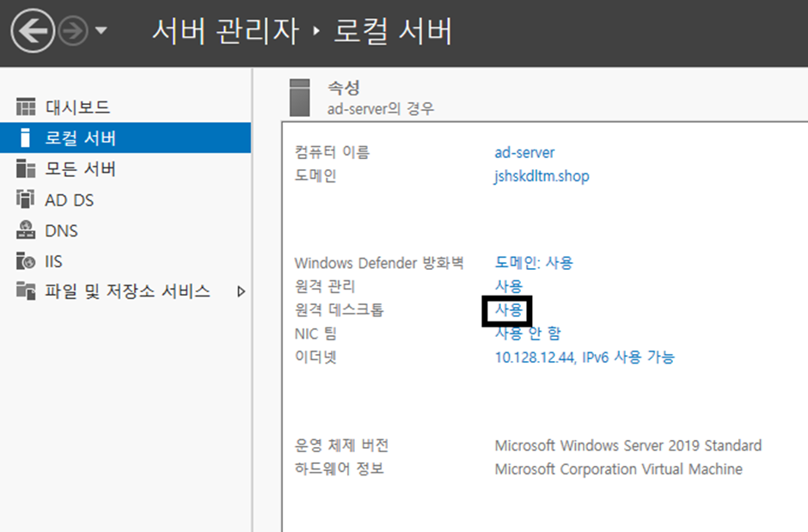Click the IIS sidebar icon
This screenshot has width=808, height=532.
(26, 261)
